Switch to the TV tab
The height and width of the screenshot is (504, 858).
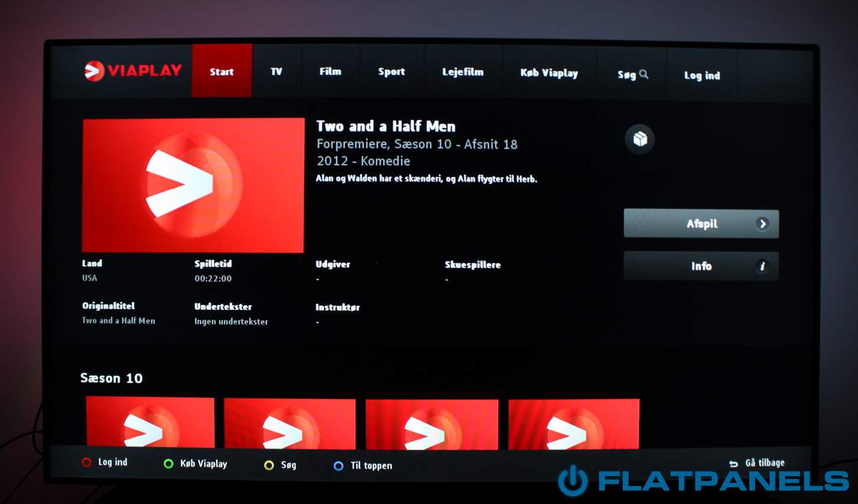click(x=277, y=71)
